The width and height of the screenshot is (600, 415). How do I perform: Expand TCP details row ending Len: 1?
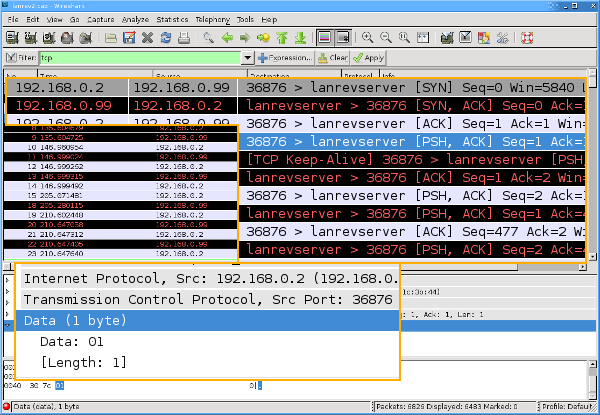[8, 314]
